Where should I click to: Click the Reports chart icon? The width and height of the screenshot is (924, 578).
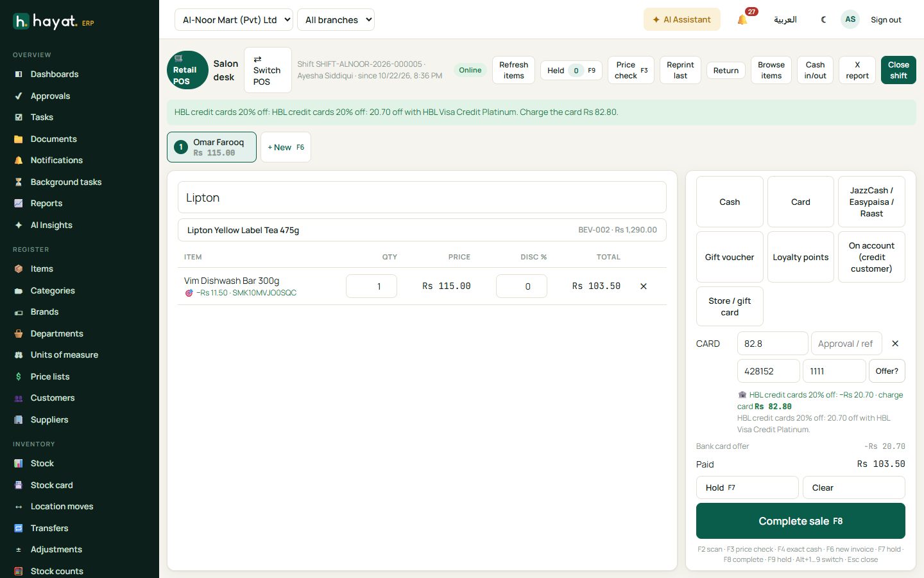pyautogui.click(x=19, y=204)
